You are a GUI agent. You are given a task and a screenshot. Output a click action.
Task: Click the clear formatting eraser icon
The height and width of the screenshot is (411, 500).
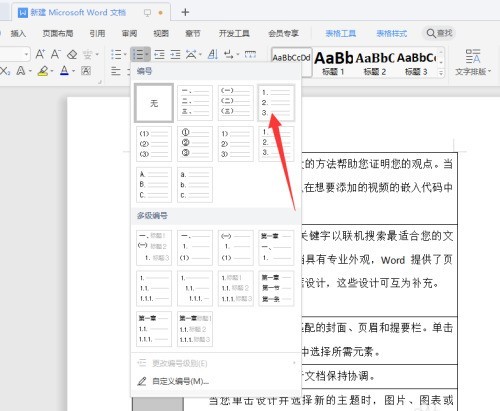click(72, 54)
